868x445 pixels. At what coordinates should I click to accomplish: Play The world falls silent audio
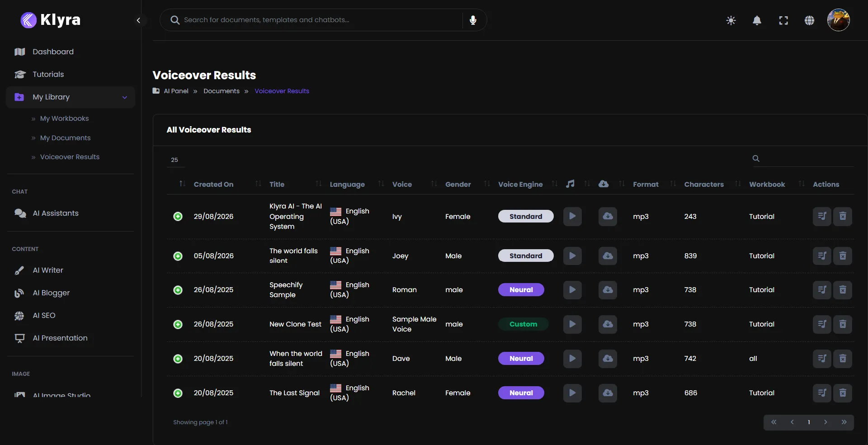pos(572,256)
